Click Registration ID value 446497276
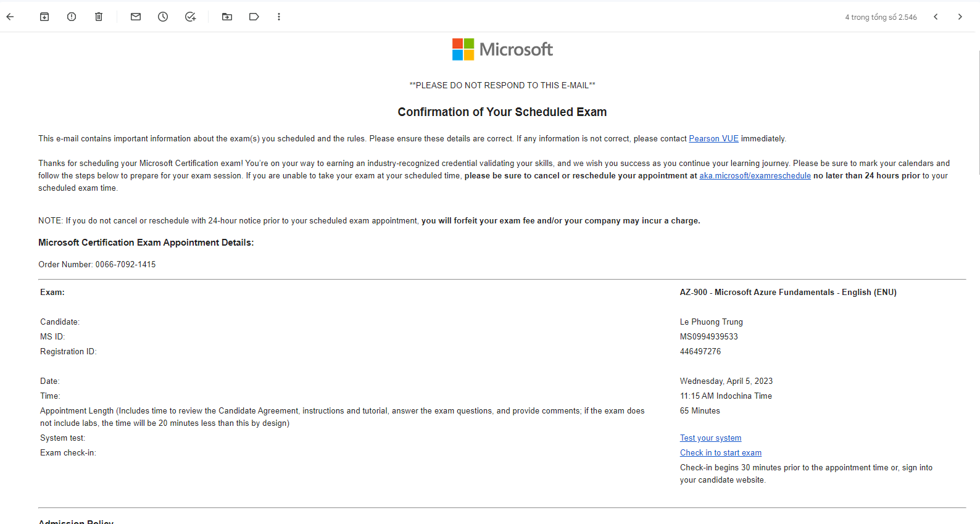 point(700,352)
